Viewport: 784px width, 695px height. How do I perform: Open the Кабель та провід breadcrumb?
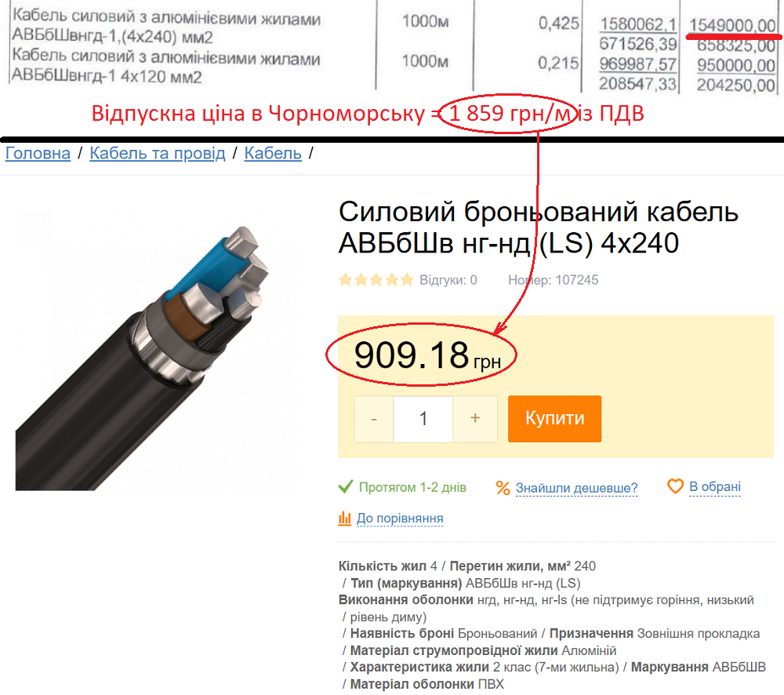[x=158, y=153]
